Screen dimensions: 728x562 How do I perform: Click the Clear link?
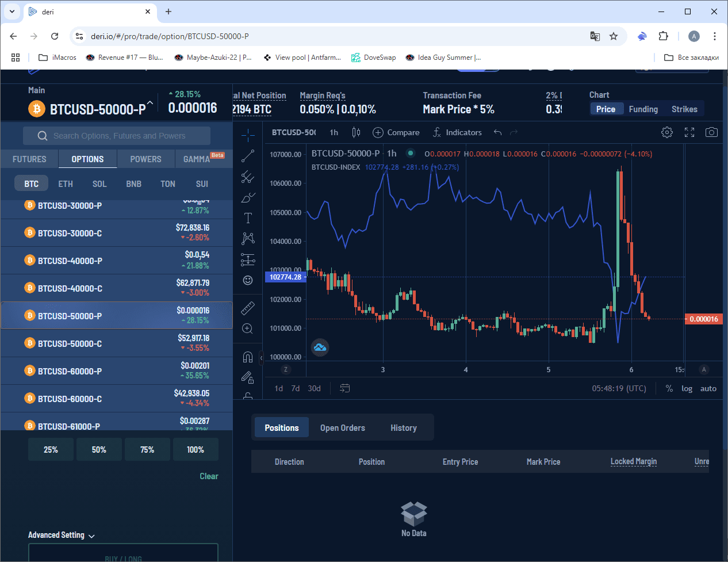209,476
